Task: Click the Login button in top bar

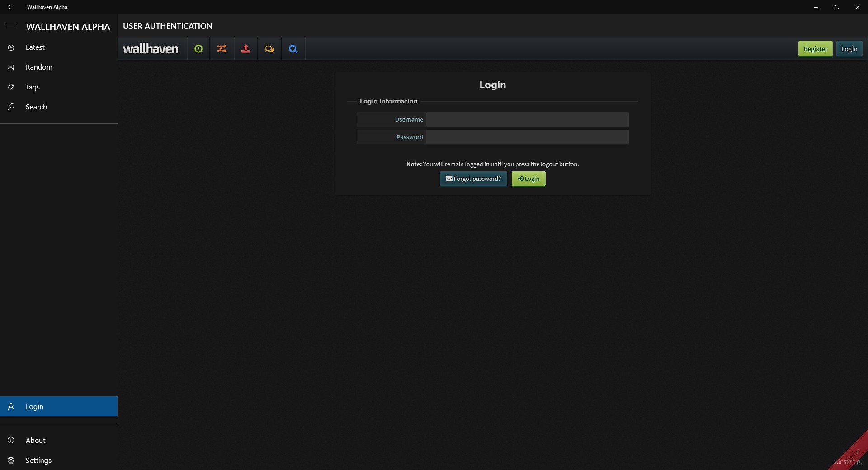Action: (x=849, y=49)
